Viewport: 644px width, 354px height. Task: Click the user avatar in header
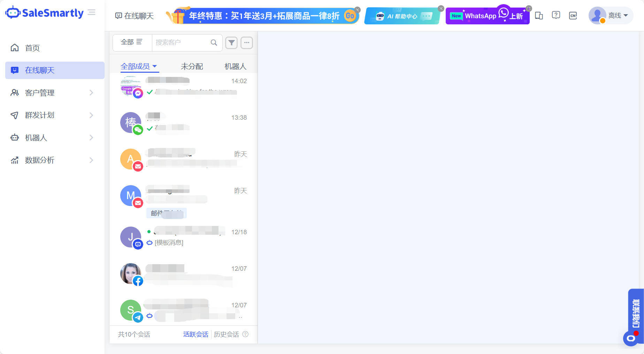(597, 16)
